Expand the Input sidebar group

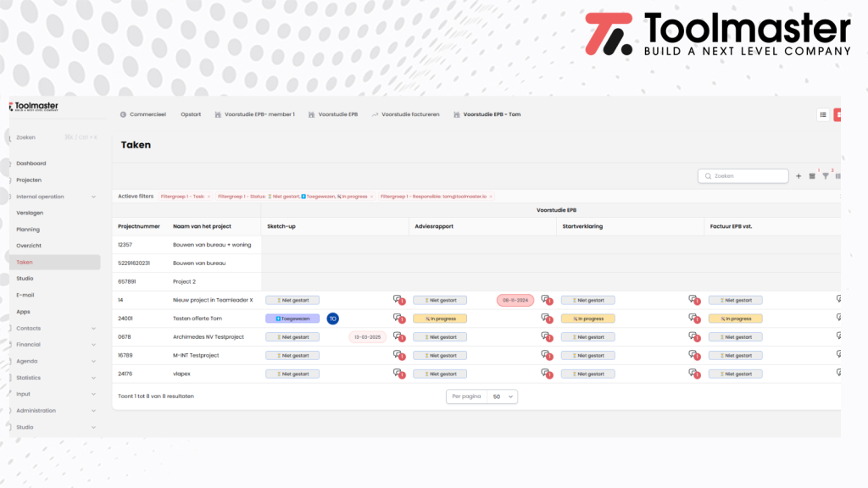(x=93, y=394)
